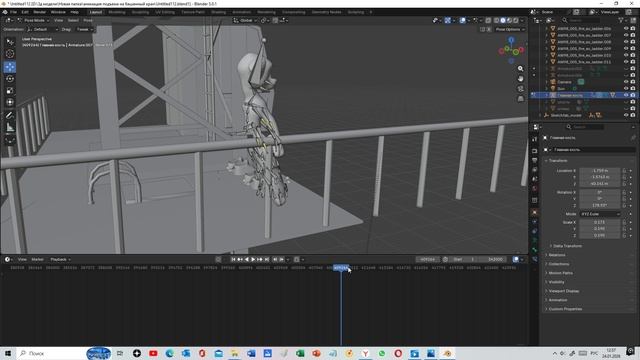
Task: Open rotation Mode XYZ Euler dropdown
Action: [x=600, y=214]
